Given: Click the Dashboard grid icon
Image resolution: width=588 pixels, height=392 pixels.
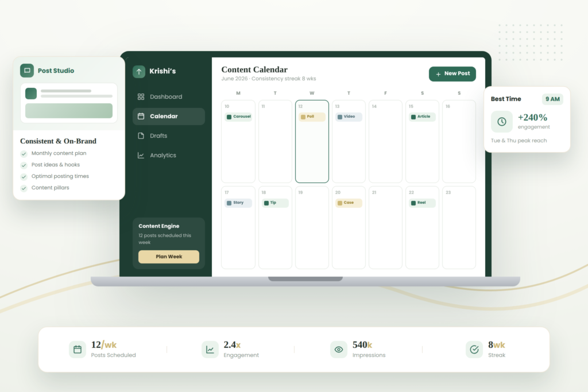Looking at the screenshot, I should coord(141,96).
